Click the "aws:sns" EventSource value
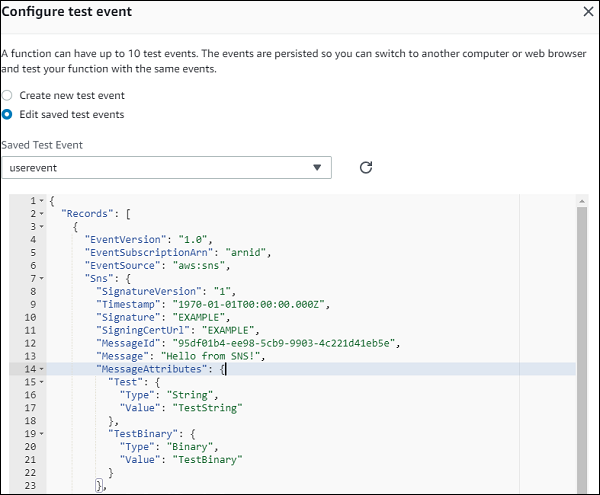Image resolution: width=600 pixels, height=495 pixels. click(203, 266)
